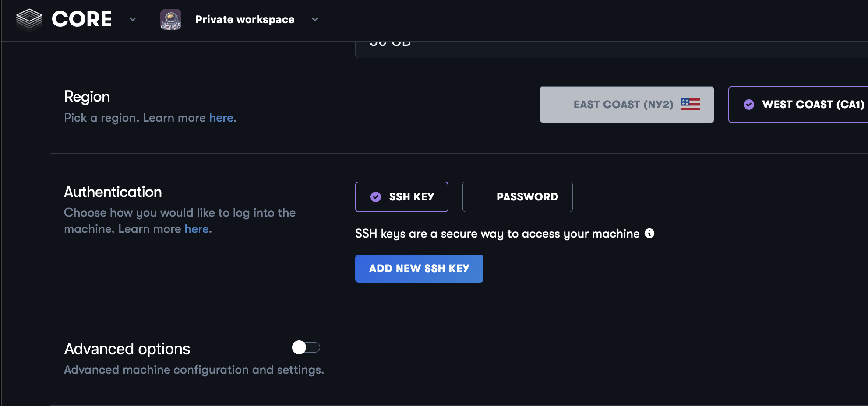Click the SSH keys info icon
This screenshot has width=868, height=406.
(649, 234)
